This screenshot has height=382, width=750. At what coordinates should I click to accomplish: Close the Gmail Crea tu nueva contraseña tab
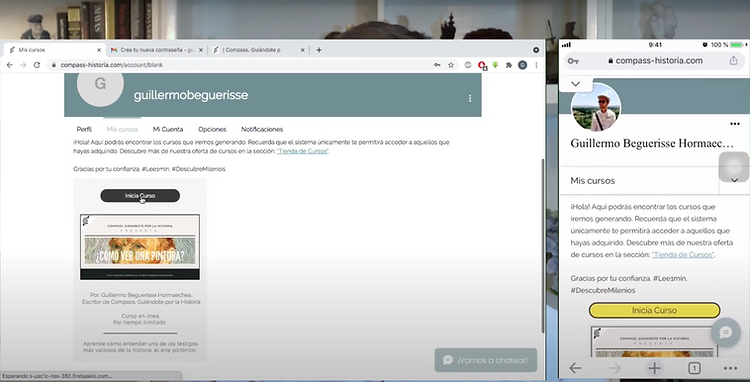pyautogui.click(x=200, y=50)
